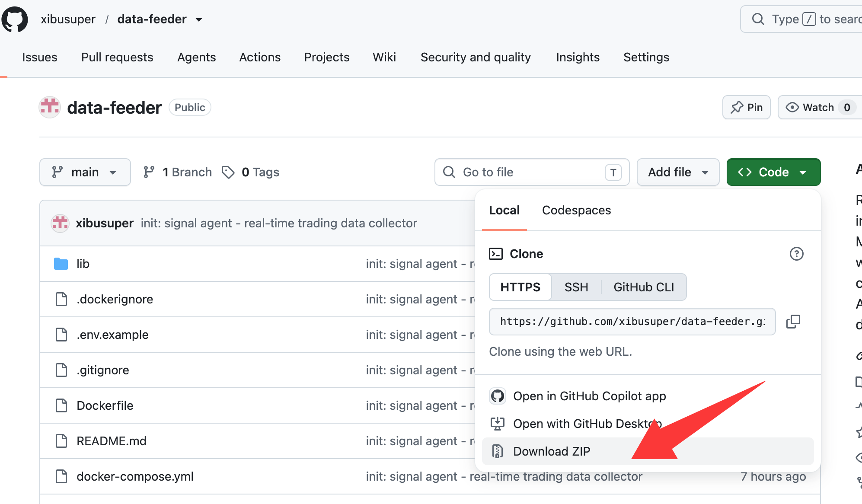862x504 pixels.
Task: Click the file icon beside .env.example
Action: (x=61, y=335)
